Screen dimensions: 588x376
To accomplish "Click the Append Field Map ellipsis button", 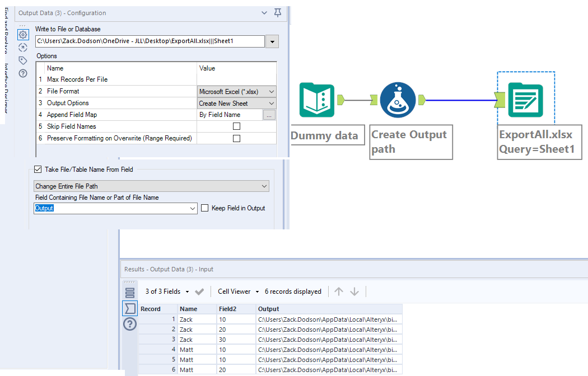I will (x=269, y=115).
